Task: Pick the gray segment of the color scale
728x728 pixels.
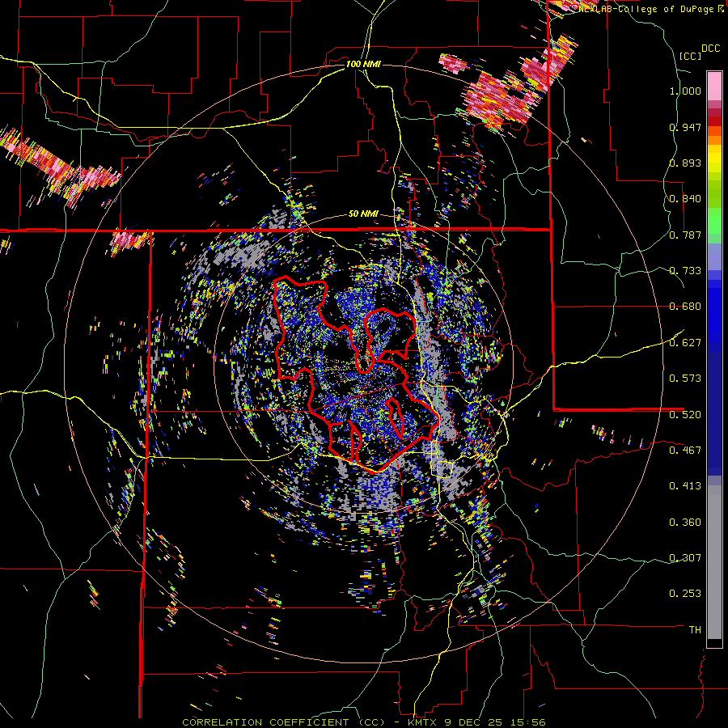Action: pos(714,562)
